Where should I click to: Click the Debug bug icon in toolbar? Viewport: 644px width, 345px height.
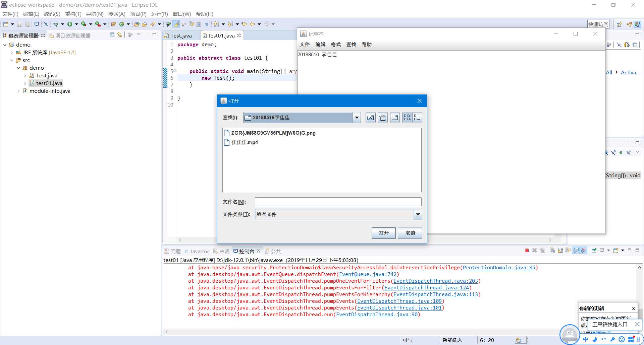pos(56,24)
